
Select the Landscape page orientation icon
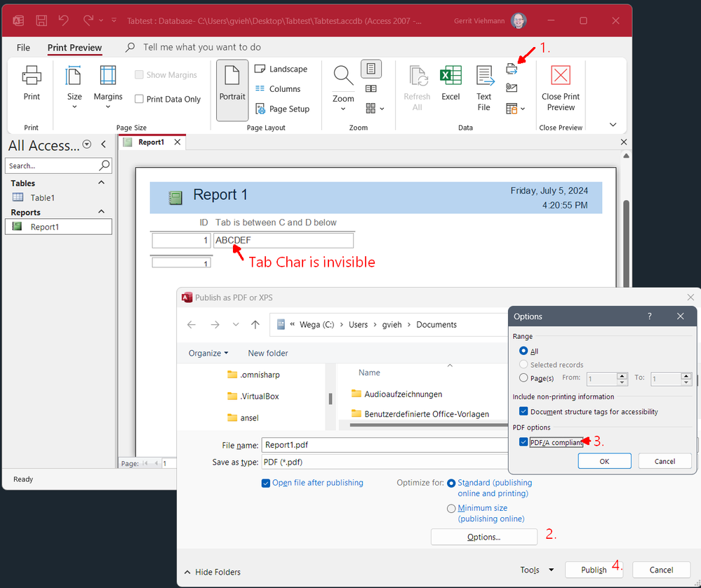point(260,69)
